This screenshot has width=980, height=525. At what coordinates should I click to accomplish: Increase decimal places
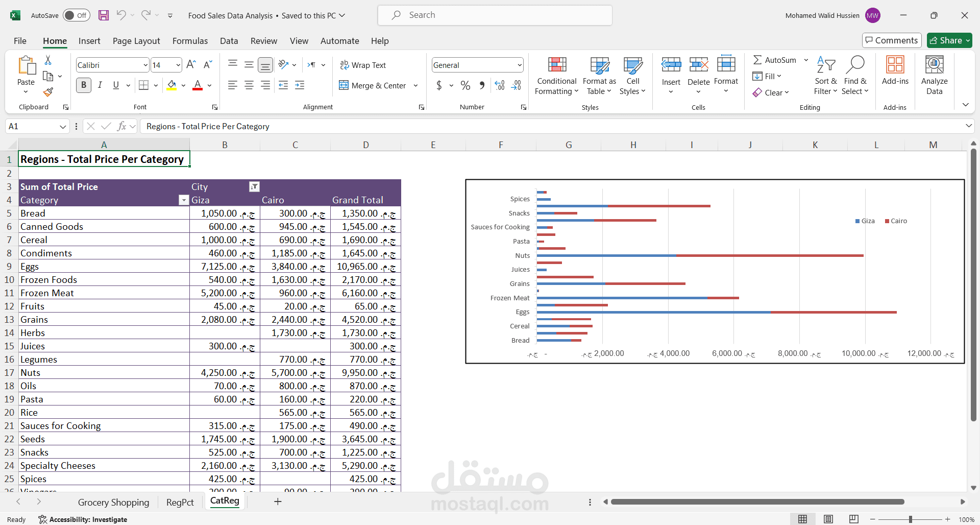500,85
